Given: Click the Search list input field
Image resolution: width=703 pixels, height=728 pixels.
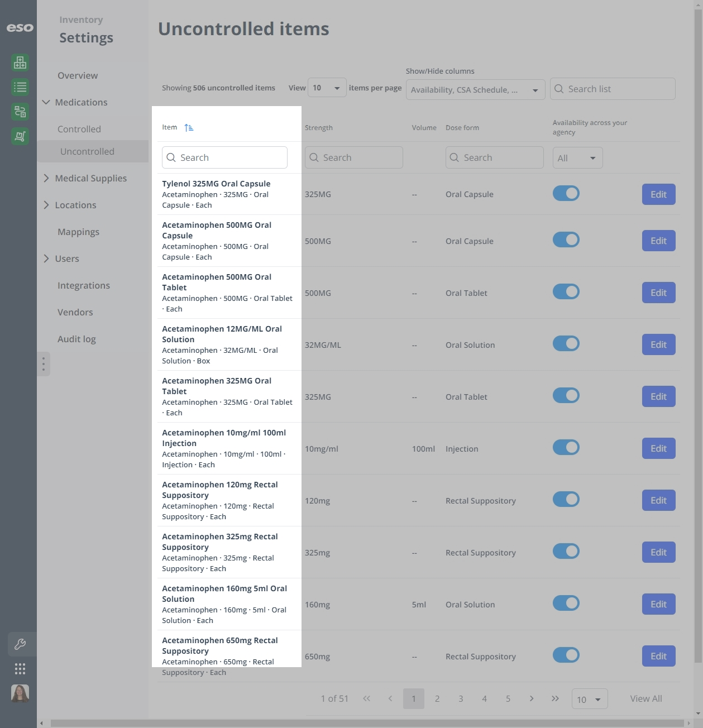Looking at the screenshot, I should [613, 89].
